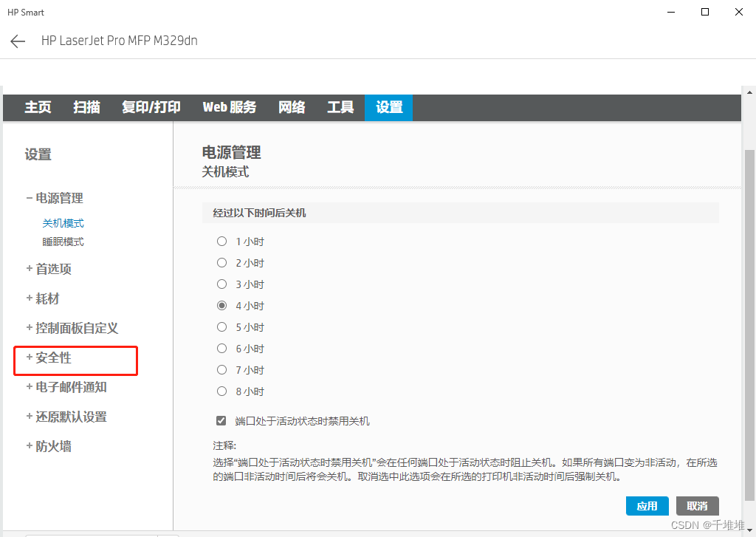The height and width of the screenshot is (537, 756).
Task: Expand the 安全性 section
Action: tap(49, 358)
